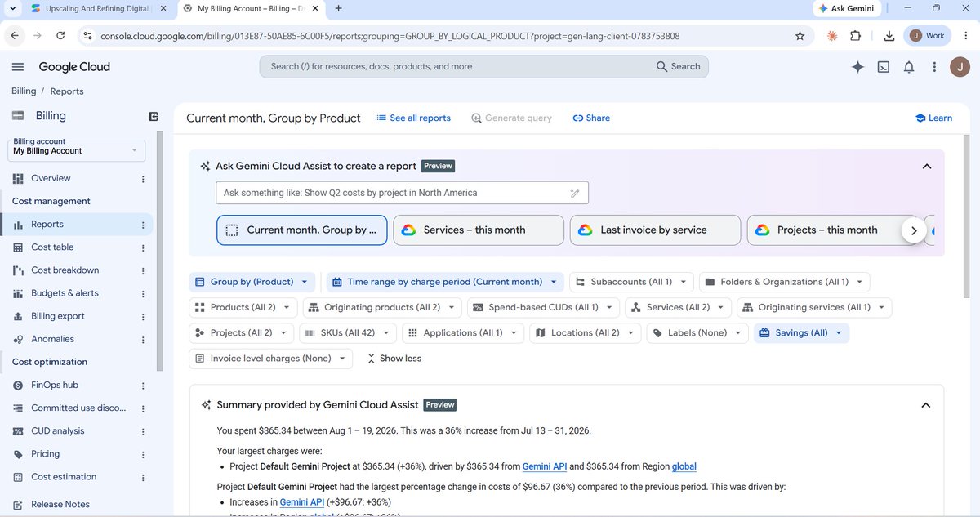980x517 pixels.
Task: Expand the Subaccounts (All 1) filter
Action: point(631,282)
